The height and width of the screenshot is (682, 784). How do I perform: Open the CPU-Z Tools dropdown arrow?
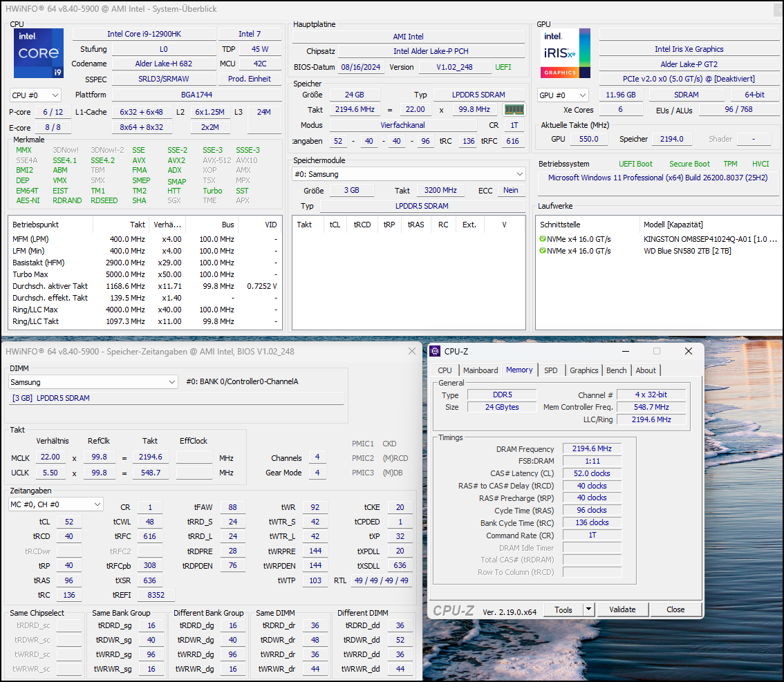tap(588, 609)
